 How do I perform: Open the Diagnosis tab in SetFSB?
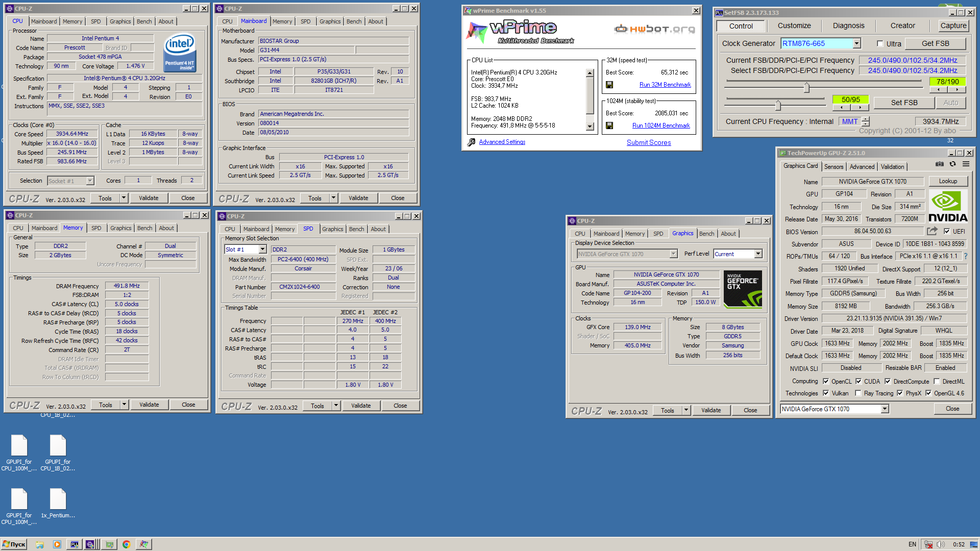pos(849,26)
